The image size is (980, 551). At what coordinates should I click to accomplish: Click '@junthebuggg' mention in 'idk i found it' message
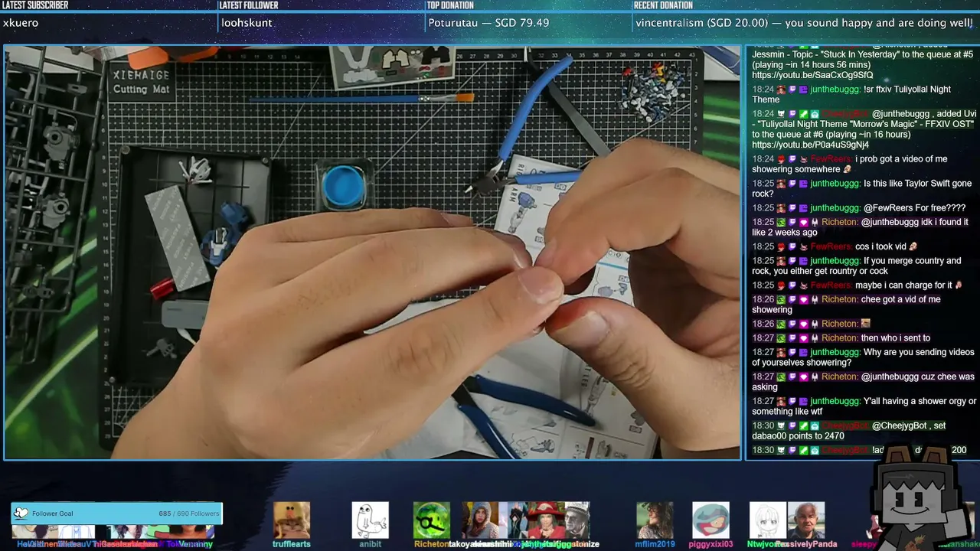891,222
